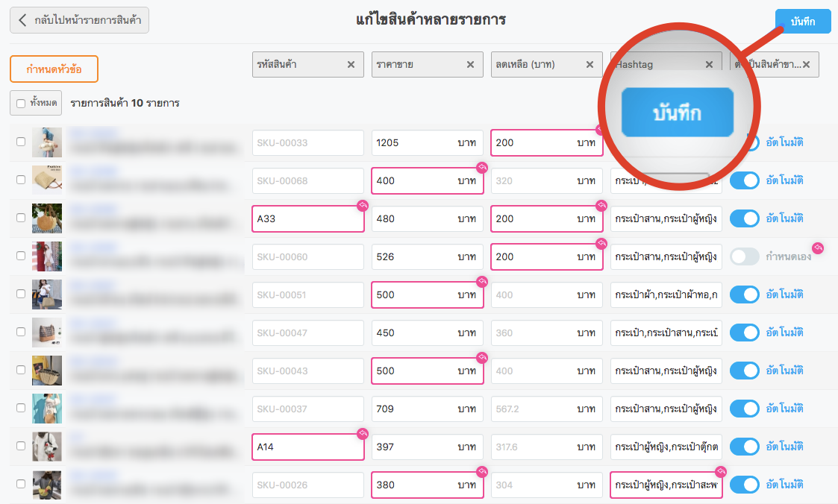Screen dimensions: 838x504
Task: Undo the A14 product code edit
Action: pos(363,434)
